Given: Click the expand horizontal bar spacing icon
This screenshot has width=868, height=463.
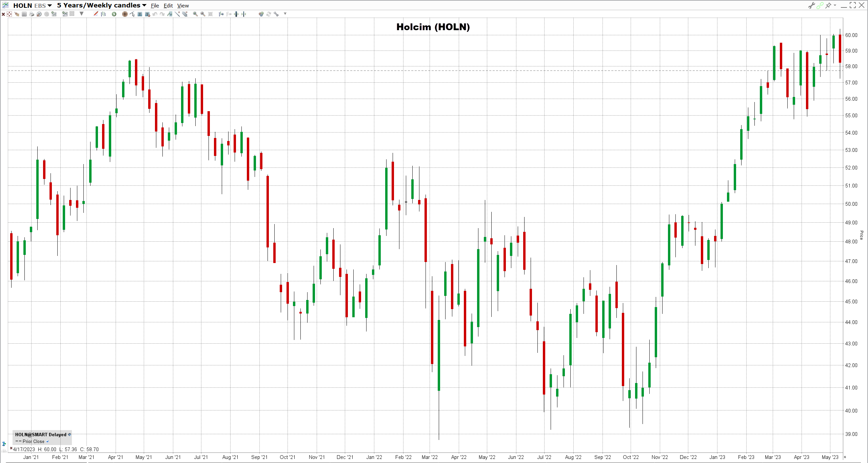Looking at the screenshot, I should tap(236, 14).
